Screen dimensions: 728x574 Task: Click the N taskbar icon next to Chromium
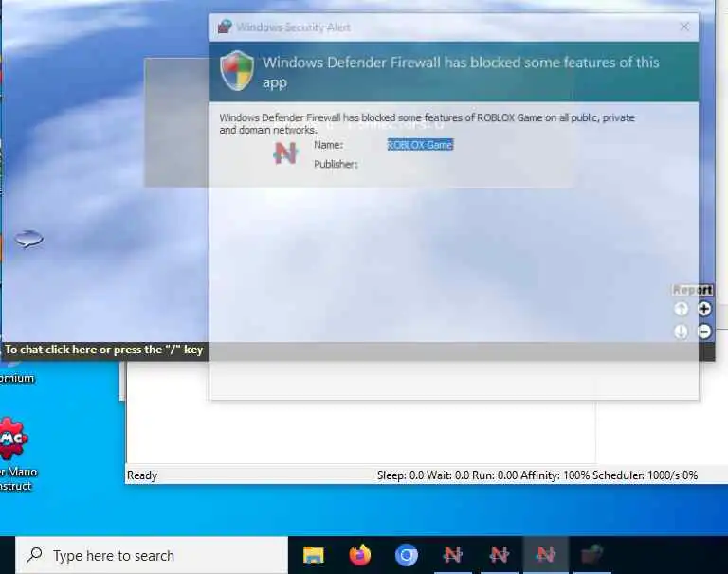[453, 555]
